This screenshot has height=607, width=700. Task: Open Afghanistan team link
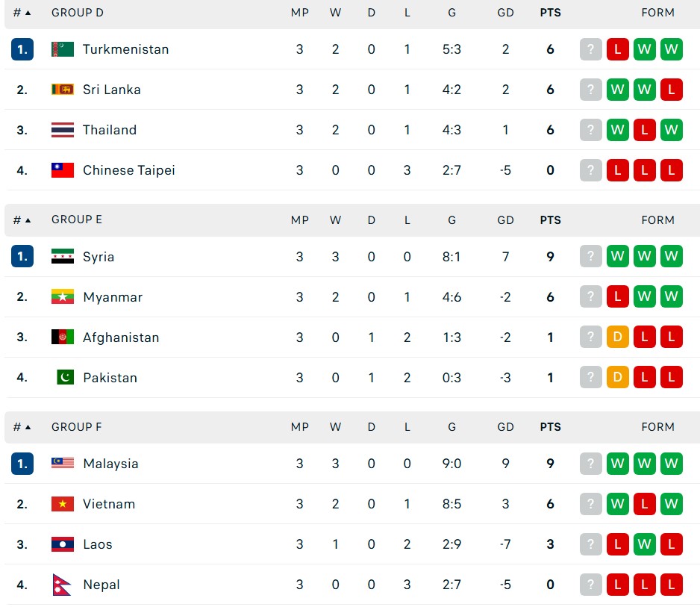click(x=121, y=337)
